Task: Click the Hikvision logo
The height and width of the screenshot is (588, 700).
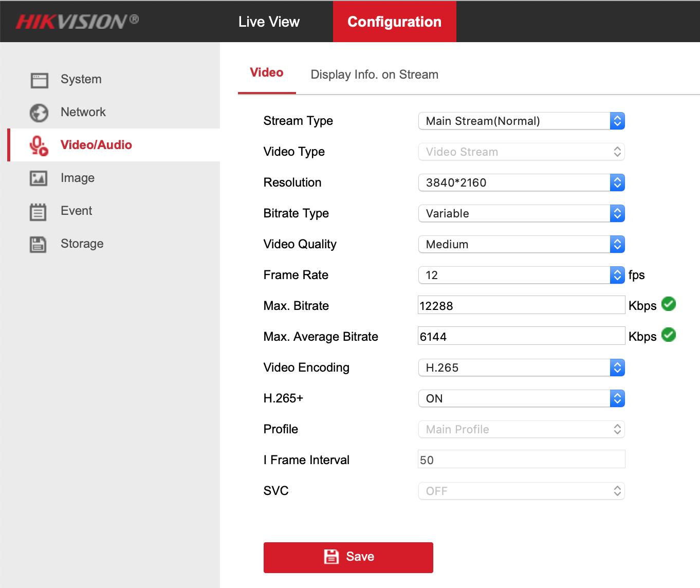Action: tap(77, 22)
